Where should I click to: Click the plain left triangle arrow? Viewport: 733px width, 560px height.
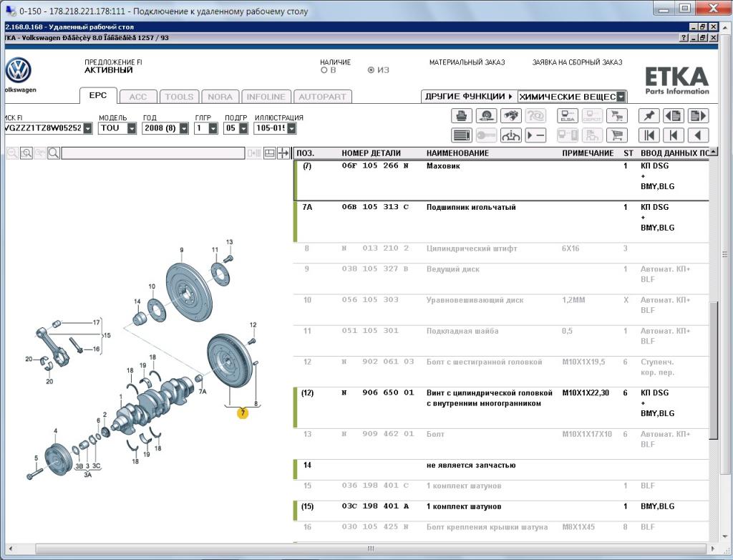[699, 135]
